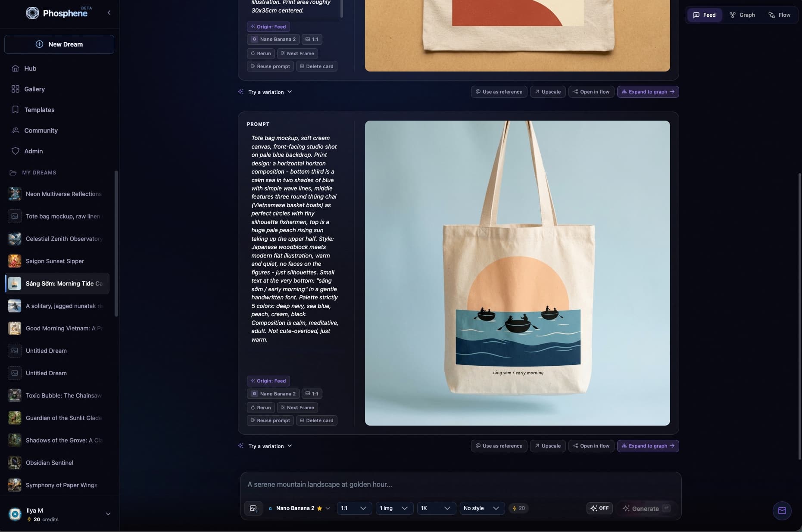Open the Nano Banana 2 model dropdown
The image size is (802, 532).
299,508
